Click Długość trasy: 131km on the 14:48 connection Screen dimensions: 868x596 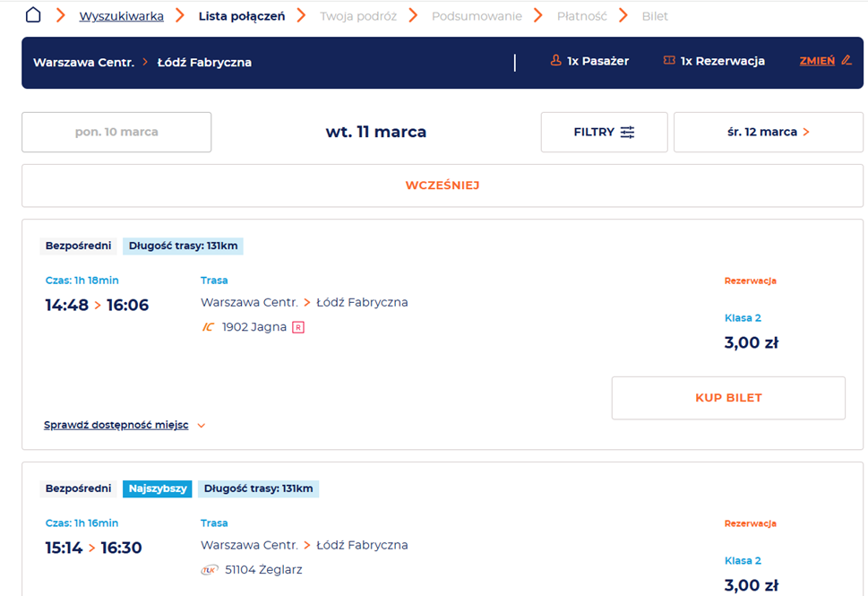tap(184, 246)
